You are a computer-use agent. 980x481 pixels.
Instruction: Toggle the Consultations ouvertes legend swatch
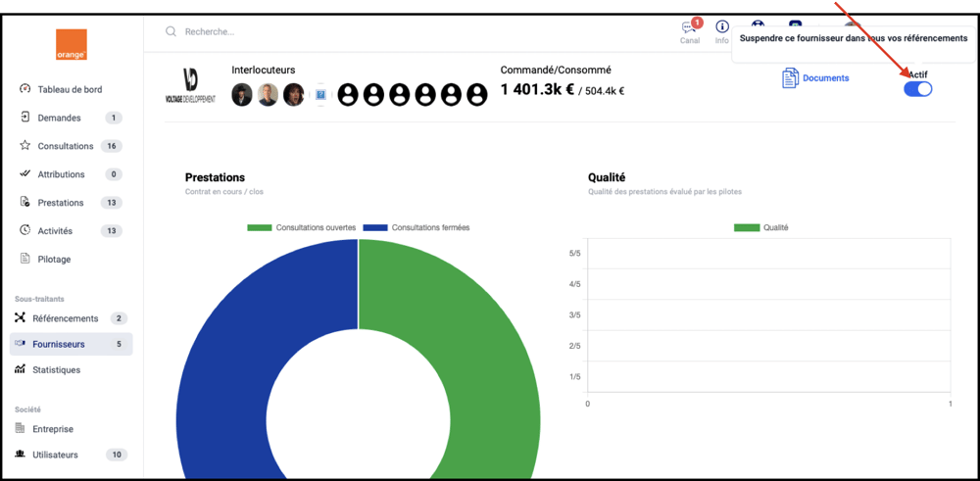pos(260,228)
